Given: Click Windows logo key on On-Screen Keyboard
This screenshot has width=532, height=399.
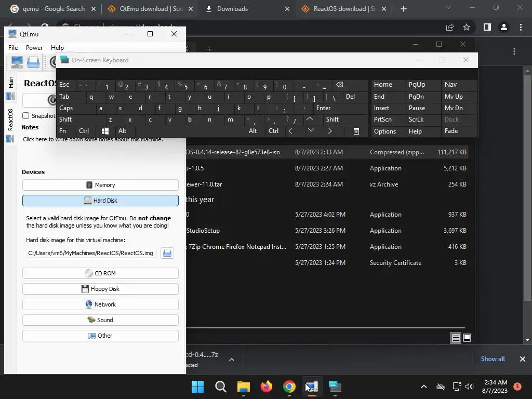Looking at the screenshot, I should (x=105, y=131).
